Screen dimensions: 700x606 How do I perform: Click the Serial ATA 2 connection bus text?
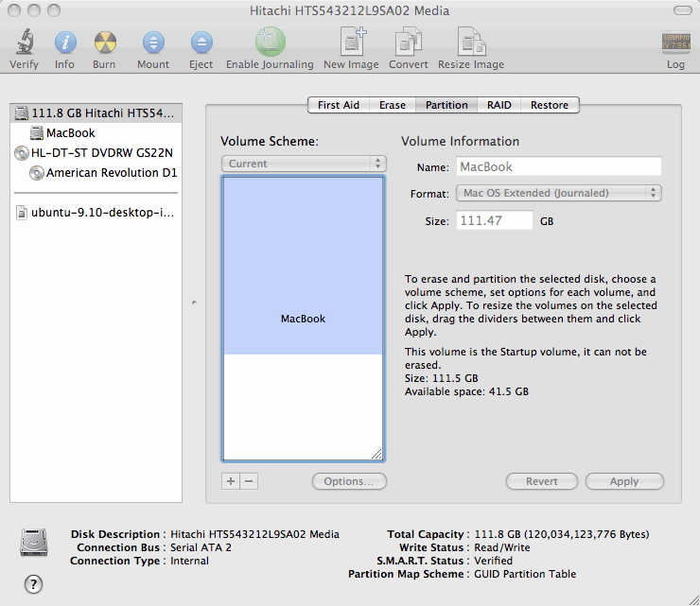[x=201, y=547]
